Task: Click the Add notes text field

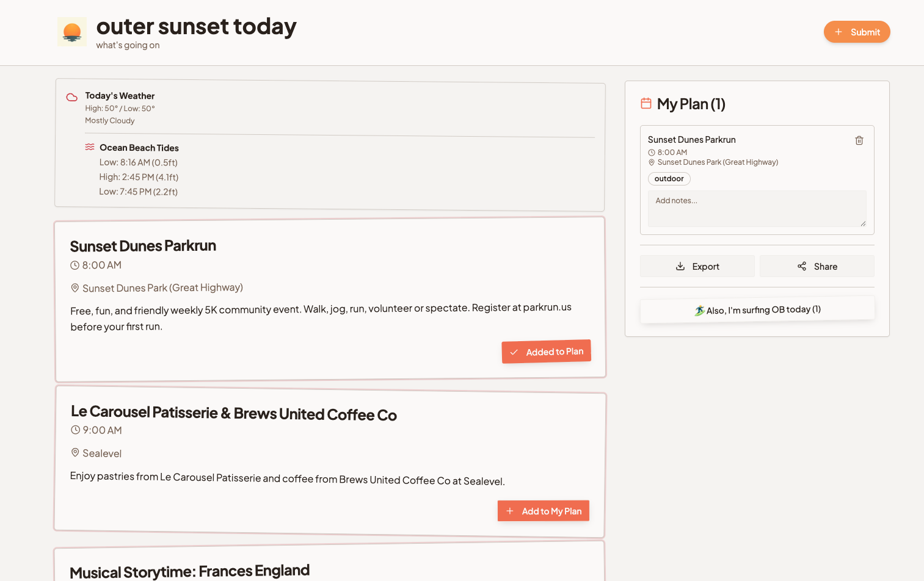Action: [x=757, y=209]
